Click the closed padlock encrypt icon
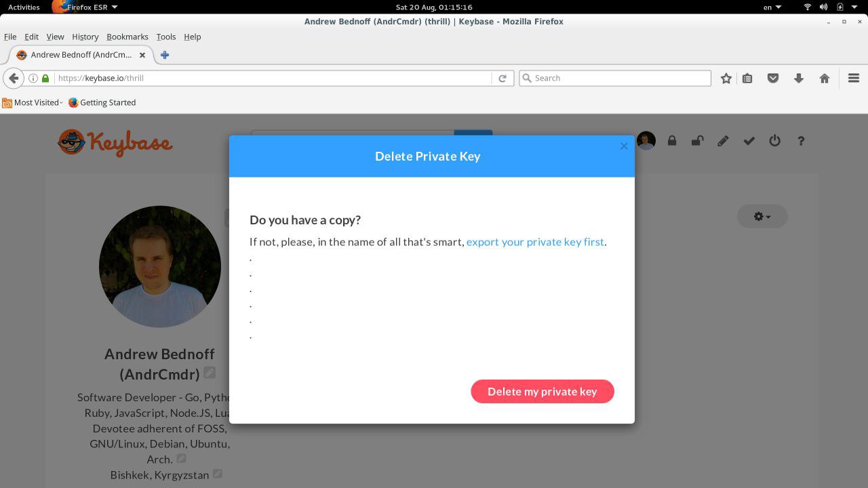 coord(672,141)
